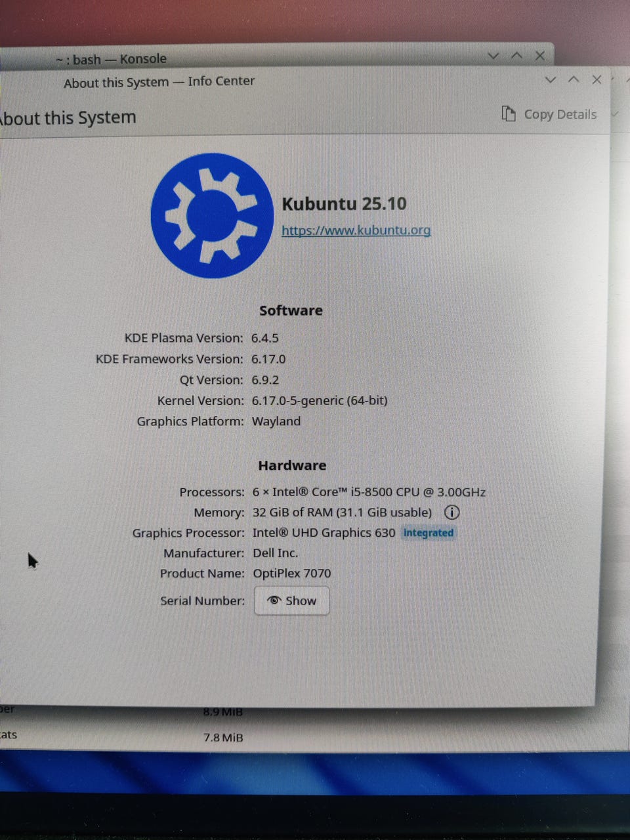Viewport: 630px width, 840px height.
Task: Click the Kubuntu gear logo
Action: 212,215
